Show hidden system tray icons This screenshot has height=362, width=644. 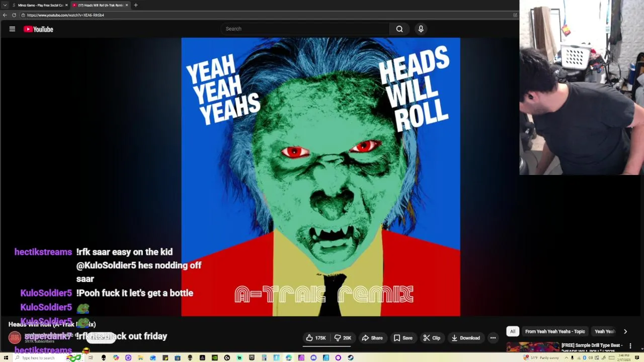tap(566, 357)
